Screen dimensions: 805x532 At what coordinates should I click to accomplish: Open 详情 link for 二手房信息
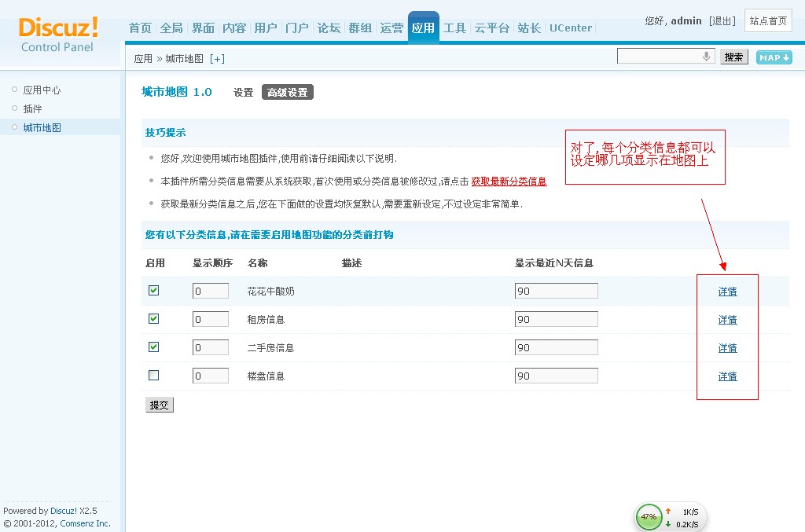click(x=727, y=348)
